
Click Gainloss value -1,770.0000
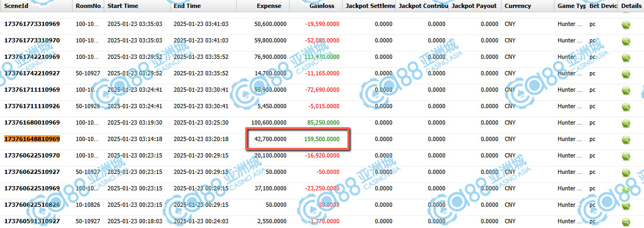click(x=324, y=221)
